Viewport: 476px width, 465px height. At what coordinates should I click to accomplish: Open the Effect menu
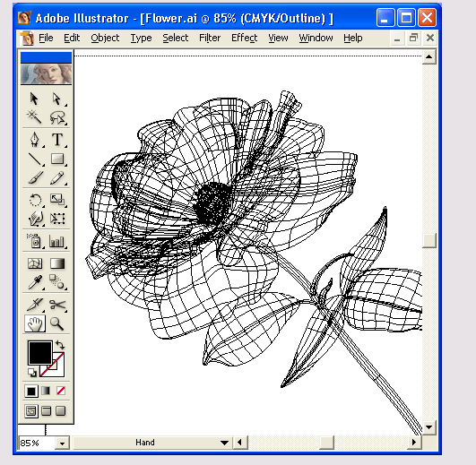coord(245,38)
